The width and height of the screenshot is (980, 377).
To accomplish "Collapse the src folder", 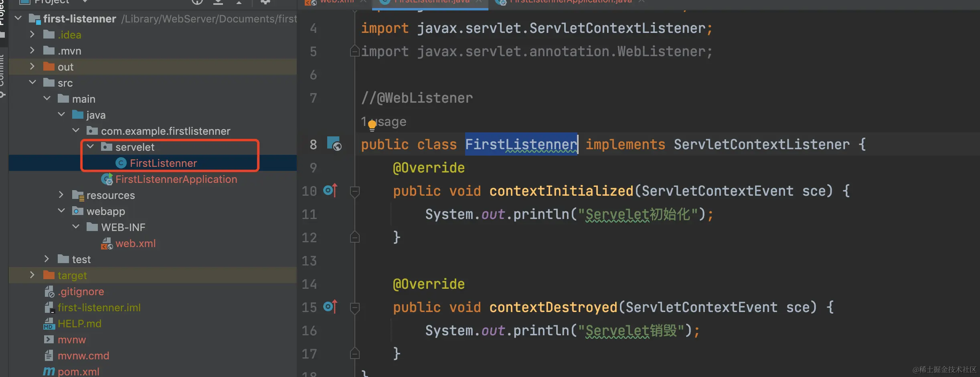I will [x=32, y=83].
